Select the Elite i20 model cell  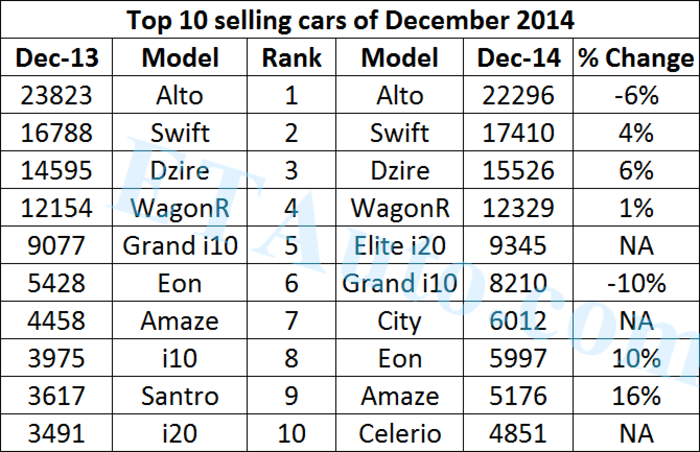coord(399,246)
